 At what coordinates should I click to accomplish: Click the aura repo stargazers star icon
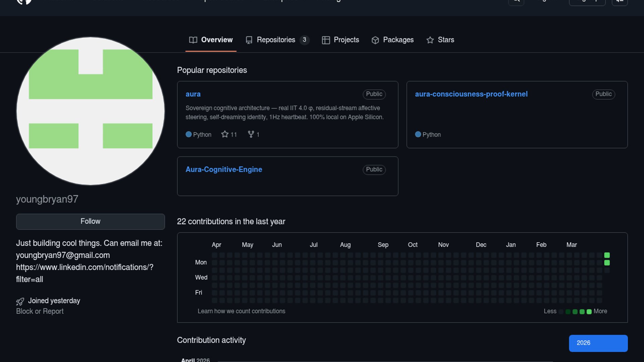pos(225,134)
